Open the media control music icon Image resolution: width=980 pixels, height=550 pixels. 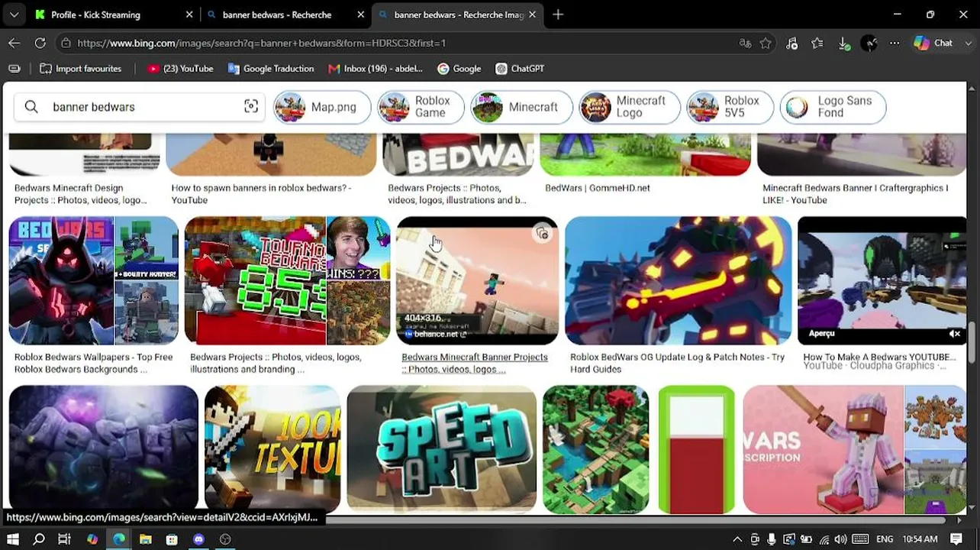791,44
